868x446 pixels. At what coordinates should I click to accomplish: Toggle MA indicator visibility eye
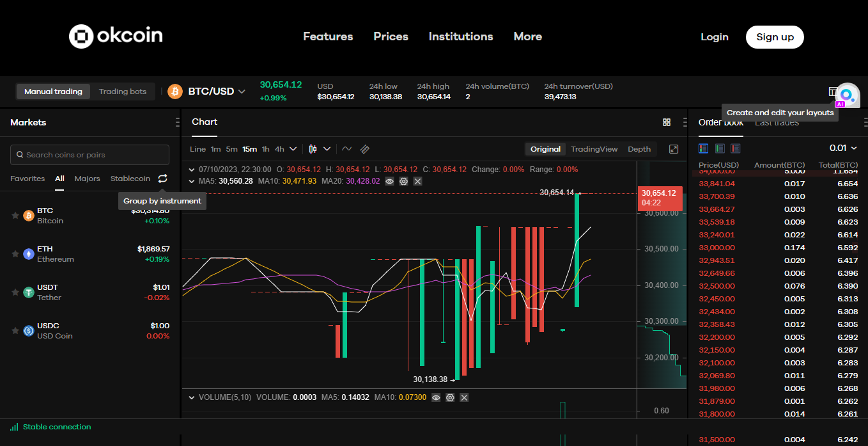389,181
